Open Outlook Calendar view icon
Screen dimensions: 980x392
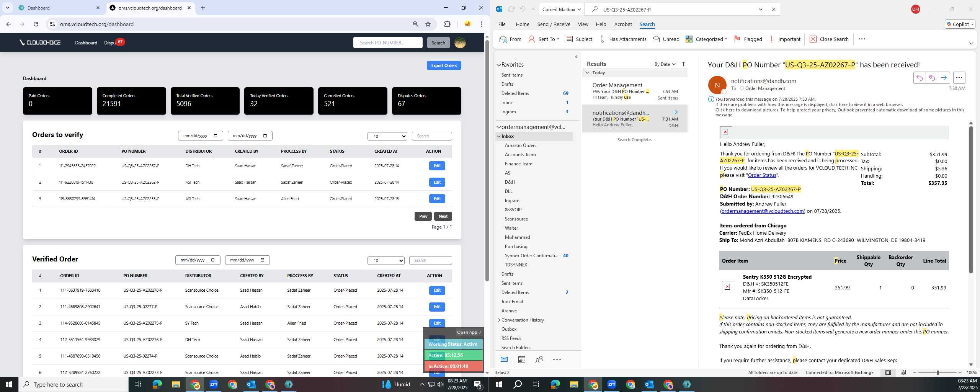(521, 359)
